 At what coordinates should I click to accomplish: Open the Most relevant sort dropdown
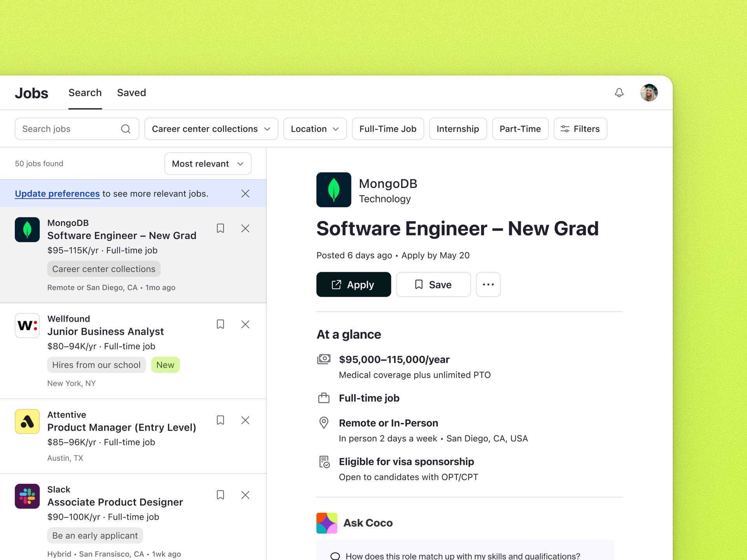point(208,164)
